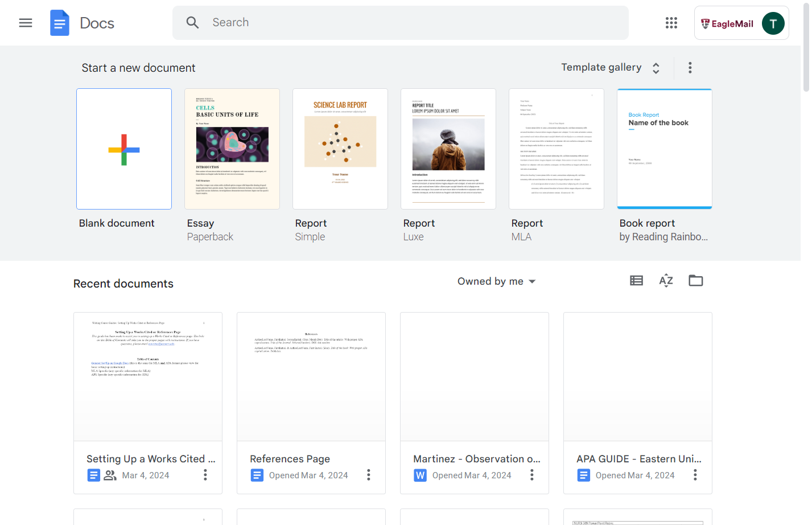812x525 pixels.
Task: Open the References Page document preview
Action: coord(311,377)
